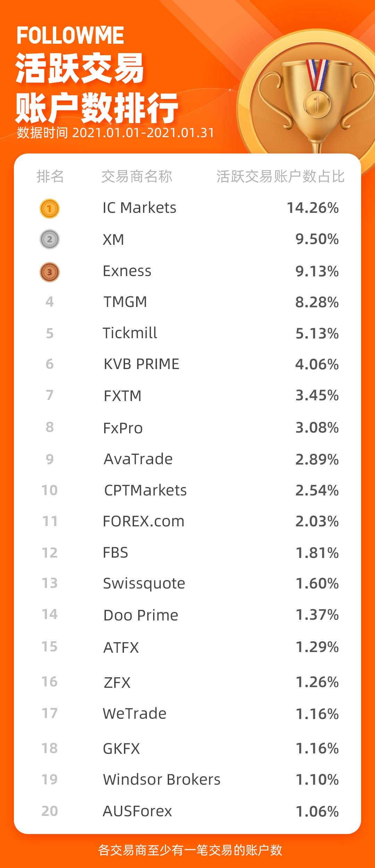Click the 活跃交易账户数占比 column header
The width and height of the screenshot is (375, 868).
pyautogui.click(x=280, y=176)
